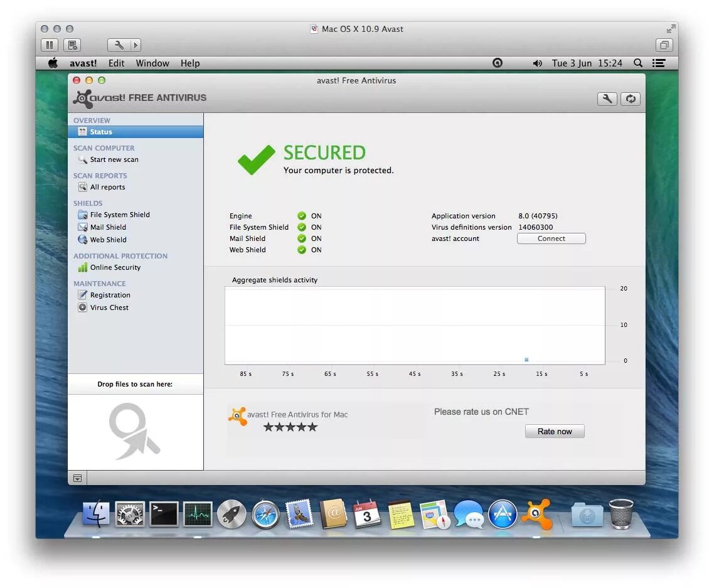The width and height of the screenshot is (714, 588).
Task: Open All reports in the sidebar
Action: pyautogui.click(x=107, y=187)
